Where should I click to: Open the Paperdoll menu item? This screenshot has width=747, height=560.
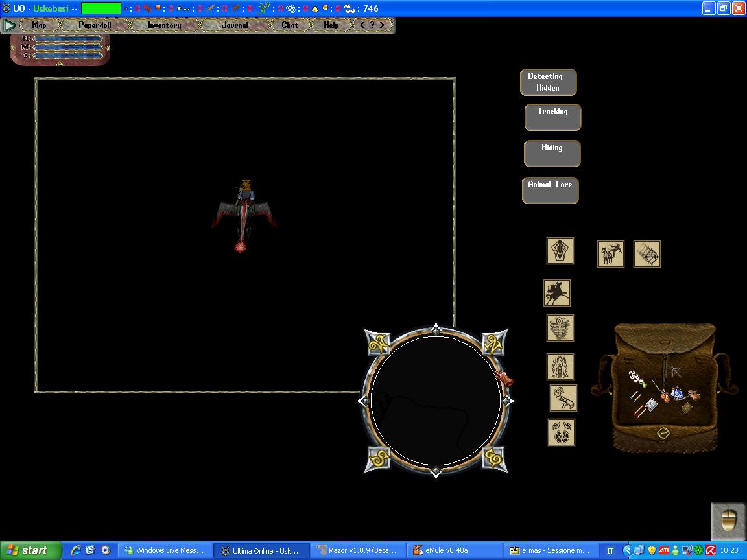coord(95,25)
